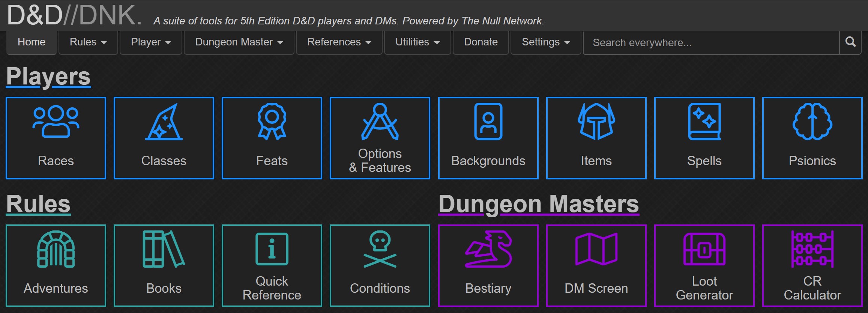Screen dimensions: 868x313
Task: Click the 'Backgrounds' tile label
Action: [488, 161]
